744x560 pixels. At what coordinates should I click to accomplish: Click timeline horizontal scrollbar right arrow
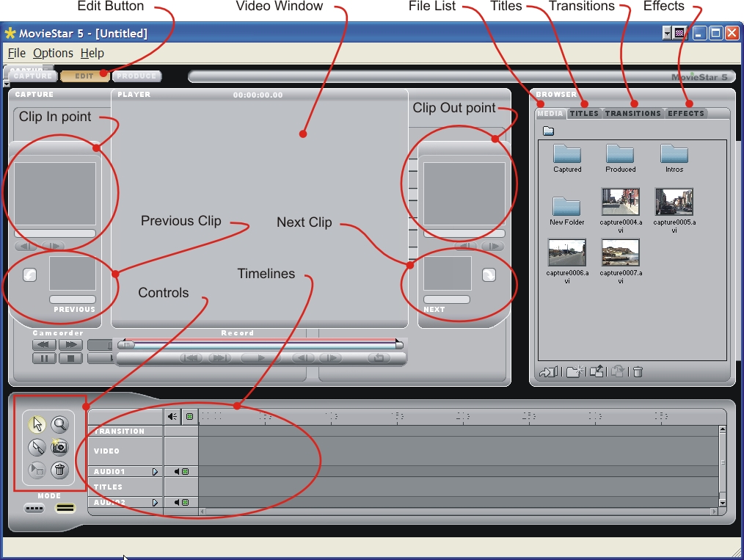pos(714,512)
